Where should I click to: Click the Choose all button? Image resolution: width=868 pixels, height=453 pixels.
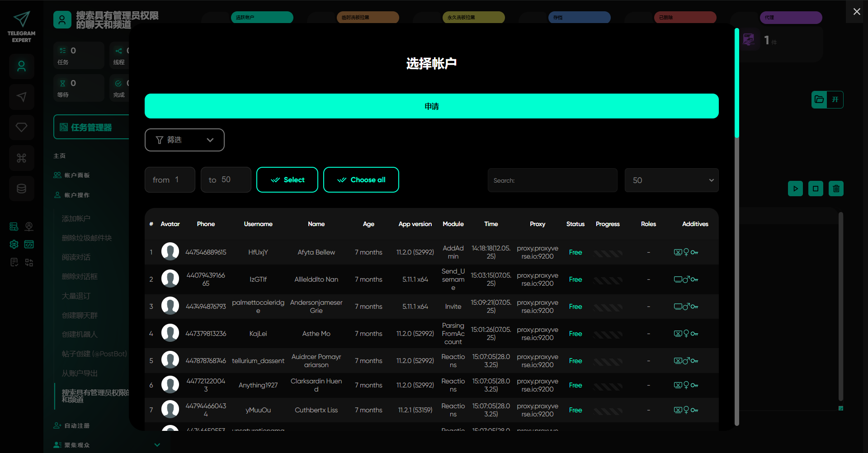[x=361, y=180]
